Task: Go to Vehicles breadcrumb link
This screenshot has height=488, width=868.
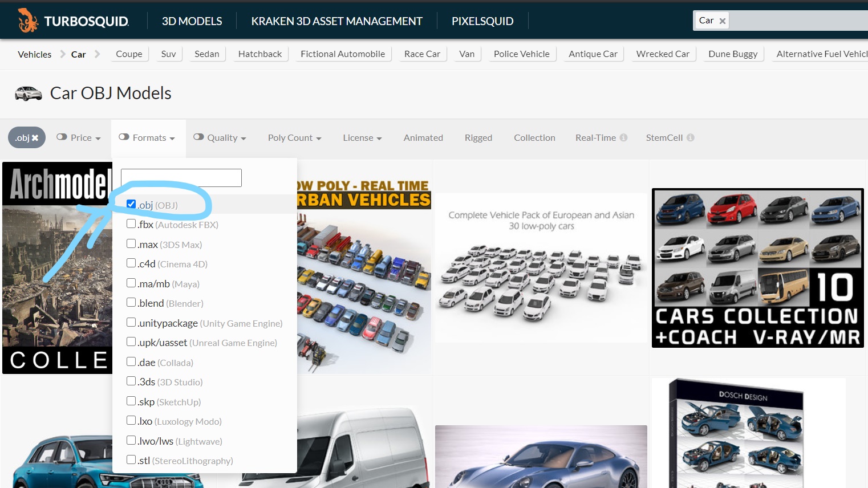Action: click(34, 54)
